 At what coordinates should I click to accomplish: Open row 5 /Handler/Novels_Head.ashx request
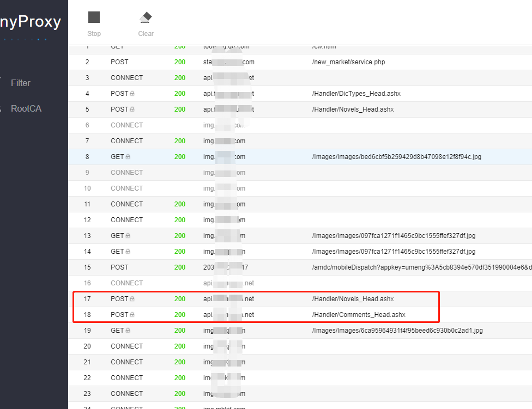[353, 109]
